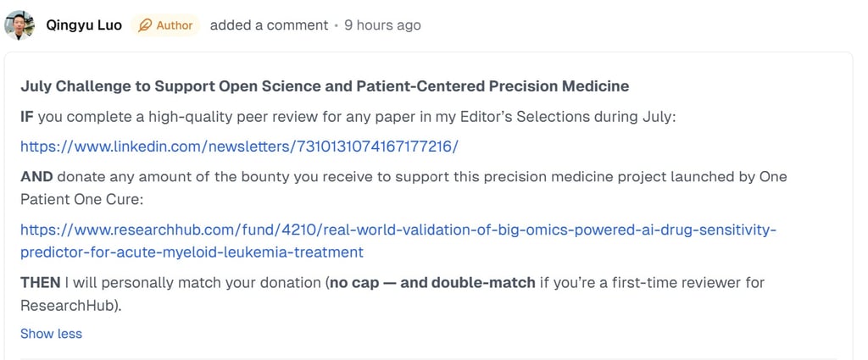Open the ResearchHub fund 4210 link
Screen dimensions: 868x360
tap(398, 230)
